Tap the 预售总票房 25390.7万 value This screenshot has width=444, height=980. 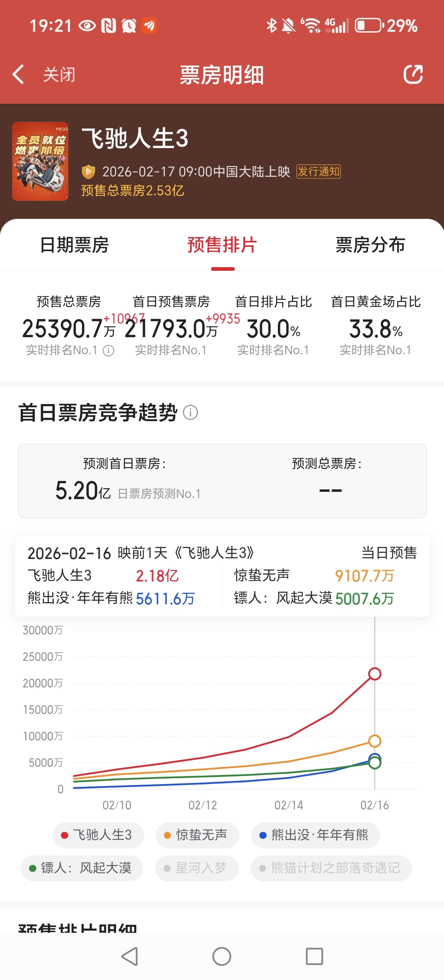pos(69,329)
